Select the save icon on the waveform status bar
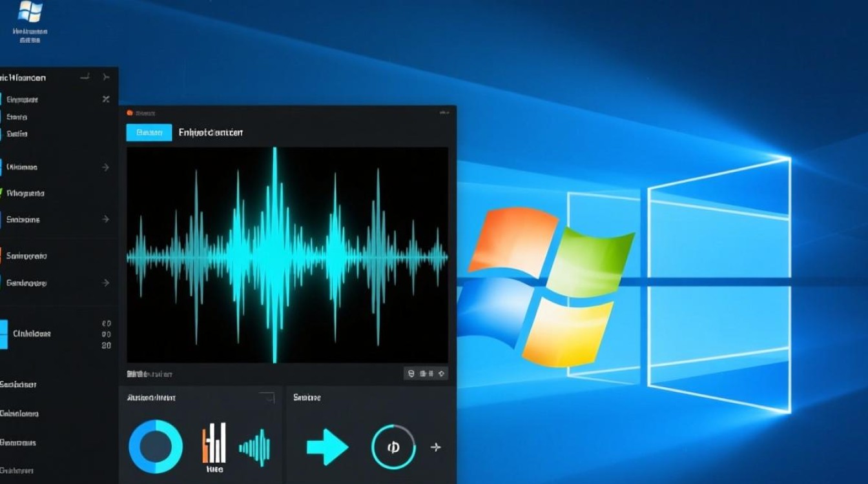 (411, 373)
